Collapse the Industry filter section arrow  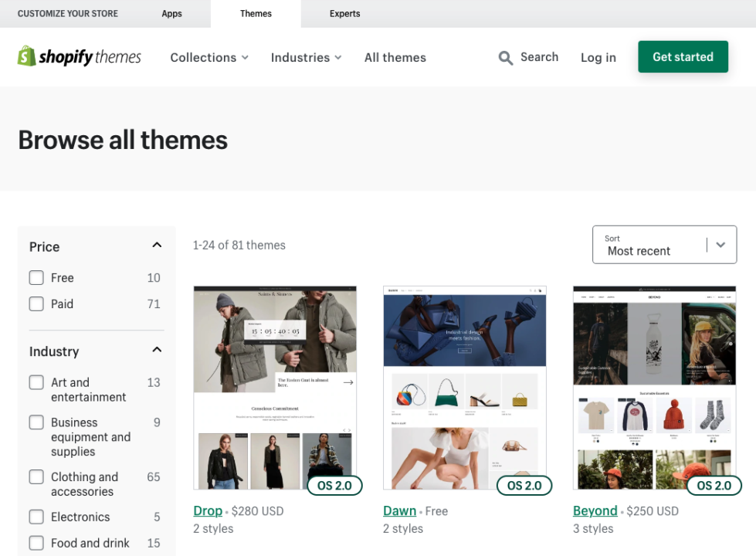pos(157,349)
